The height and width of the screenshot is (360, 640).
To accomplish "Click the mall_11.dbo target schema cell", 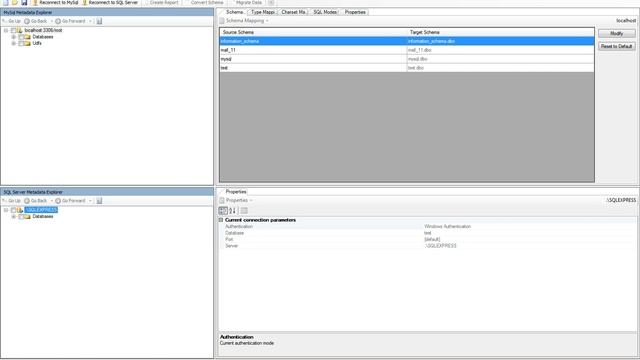I will (500, 50).
